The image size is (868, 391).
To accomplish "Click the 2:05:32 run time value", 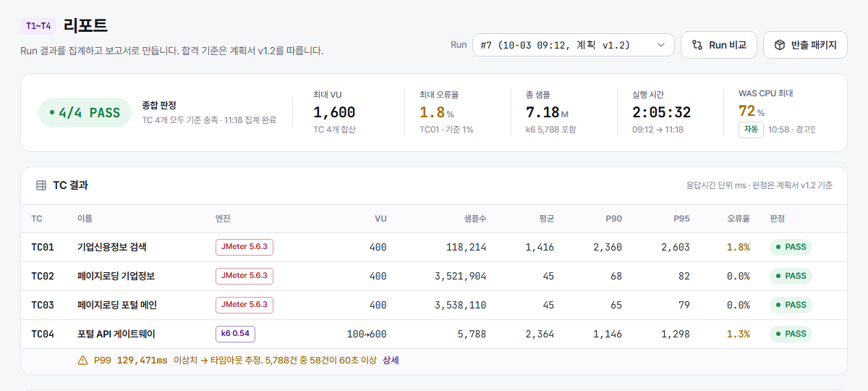I will (x=661, y=112).
